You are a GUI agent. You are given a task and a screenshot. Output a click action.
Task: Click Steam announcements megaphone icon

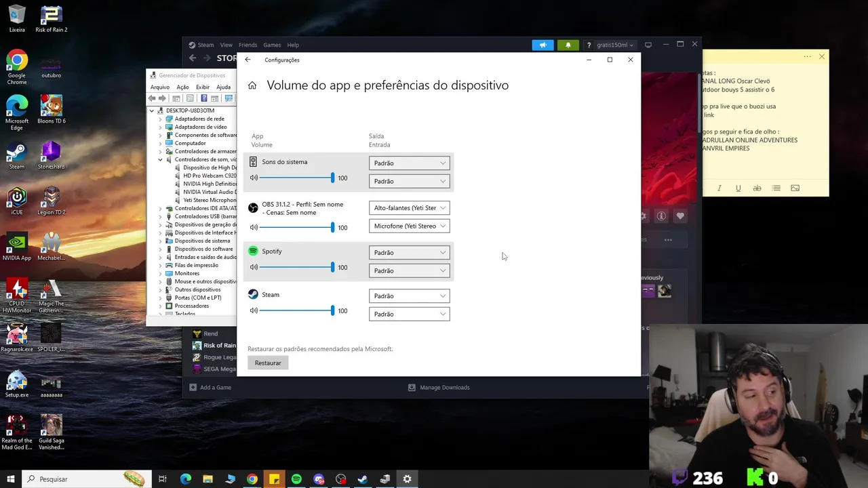pyautogui.click(x=542, y=45)
